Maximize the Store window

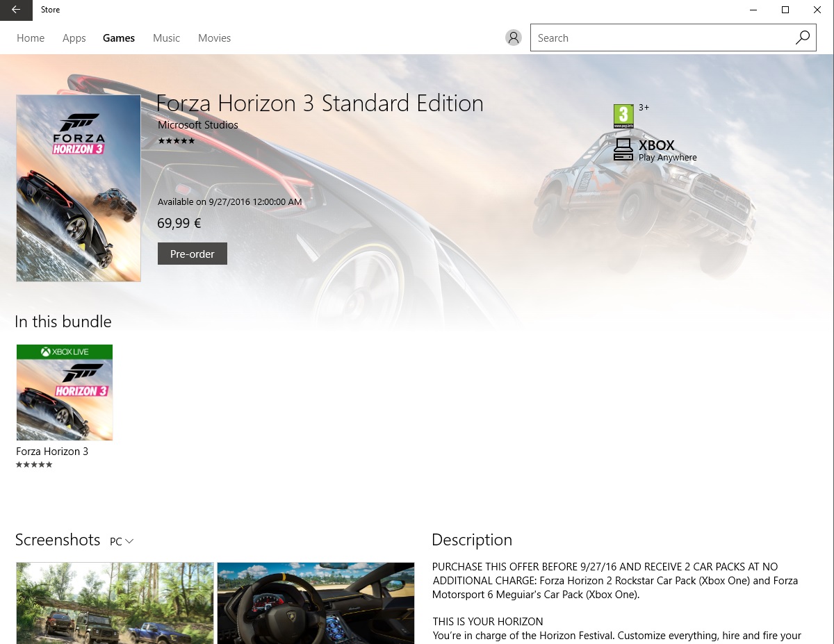pyautogui.click(x=785, y=10)
